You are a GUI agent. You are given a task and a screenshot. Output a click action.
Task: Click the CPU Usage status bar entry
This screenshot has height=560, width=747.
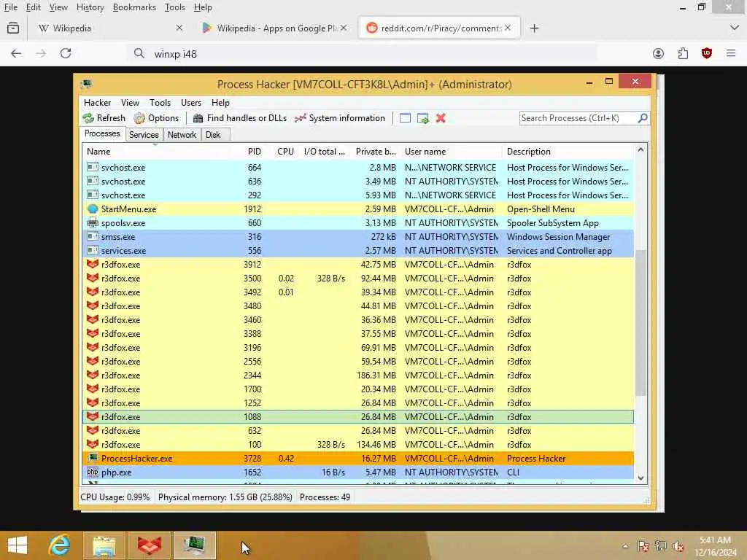(115, 497)
